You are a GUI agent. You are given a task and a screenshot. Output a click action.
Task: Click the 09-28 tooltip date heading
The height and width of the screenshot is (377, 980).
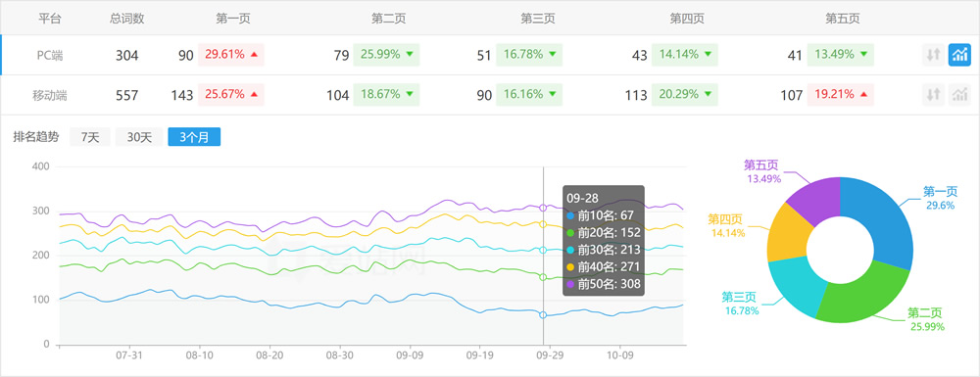click(x=582, y=198)
